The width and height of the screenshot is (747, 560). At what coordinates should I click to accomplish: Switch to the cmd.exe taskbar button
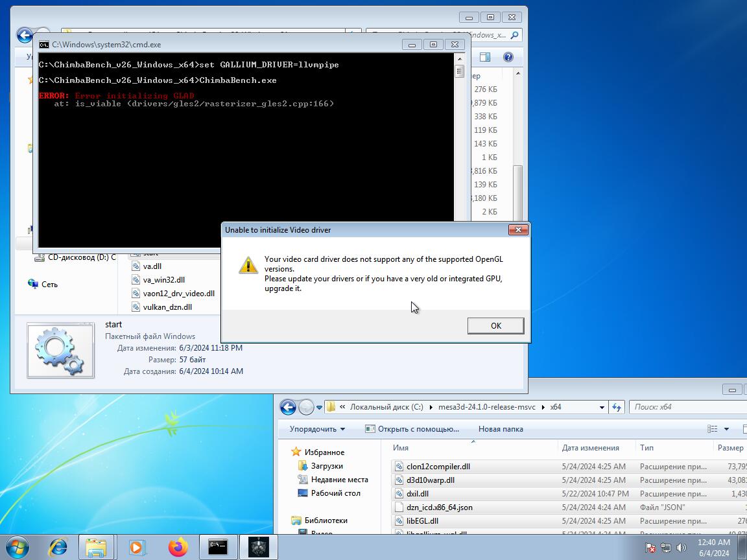point(218,547)
